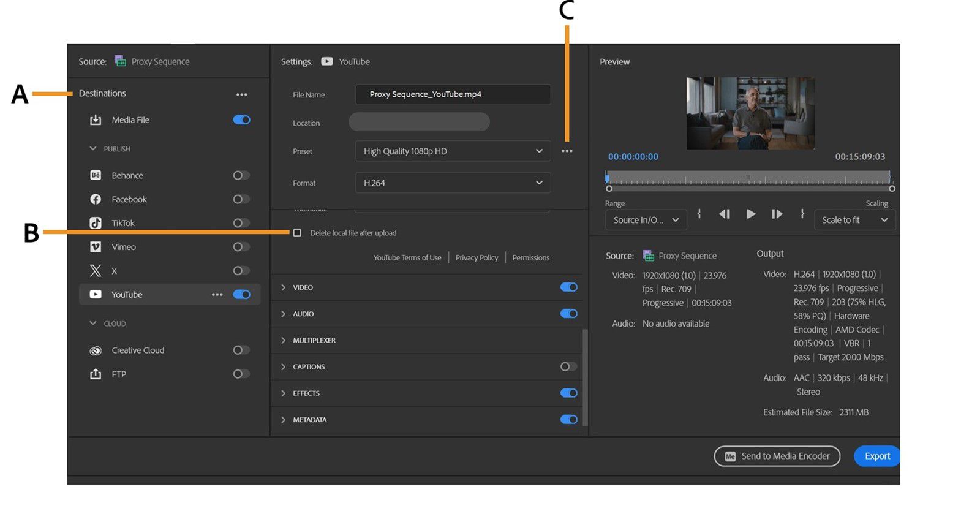Image resolution: width=980 pixels, height=519 pixels.
Task: Click the TikTok icon
Action: (x=96, y=223)
